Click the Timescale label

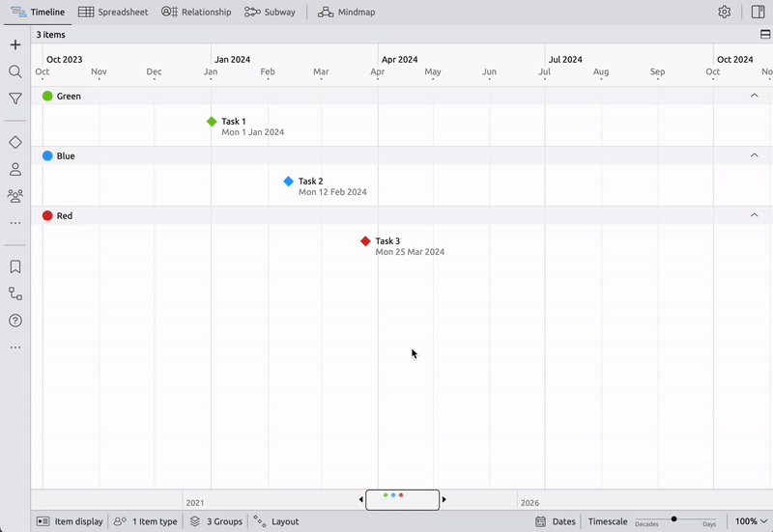[x=608, y=521]
